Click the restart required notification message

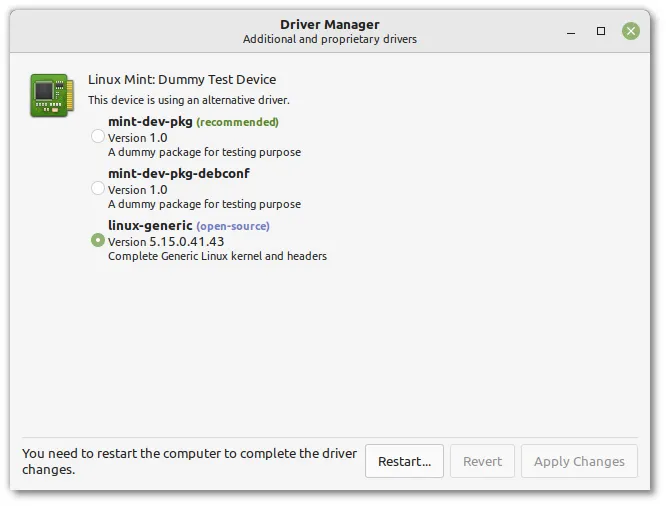click(x=189, y=461)
